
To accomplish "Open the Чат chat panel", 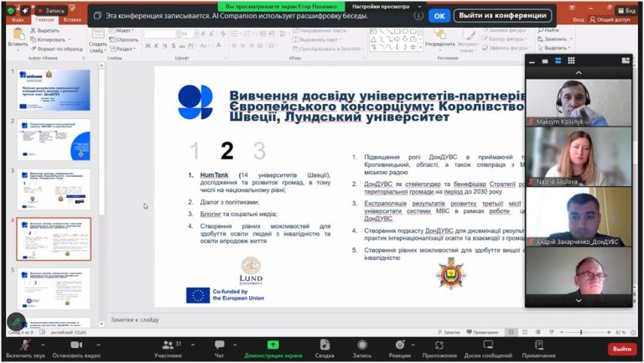I will [220, 349].
